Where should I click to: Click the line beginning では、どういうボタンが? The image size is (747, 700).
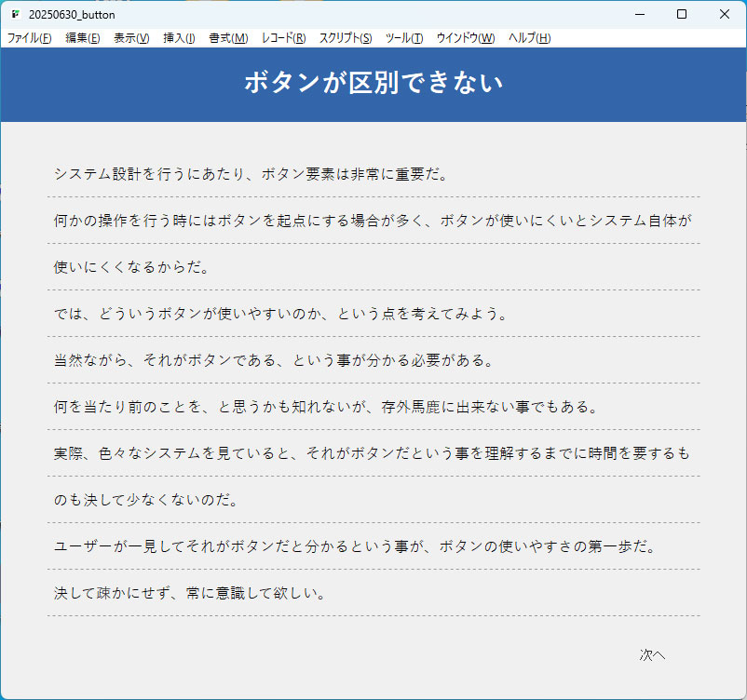(x=280, y=314)
